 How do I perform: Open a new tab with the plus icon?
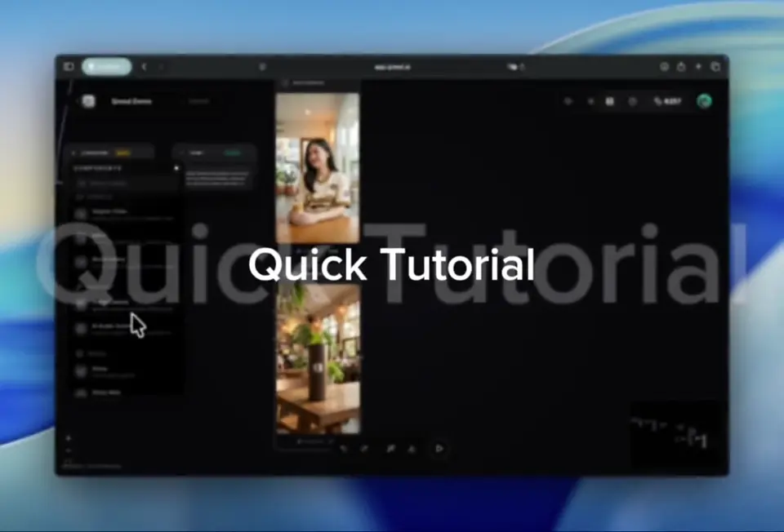click(x=698, y=67)
